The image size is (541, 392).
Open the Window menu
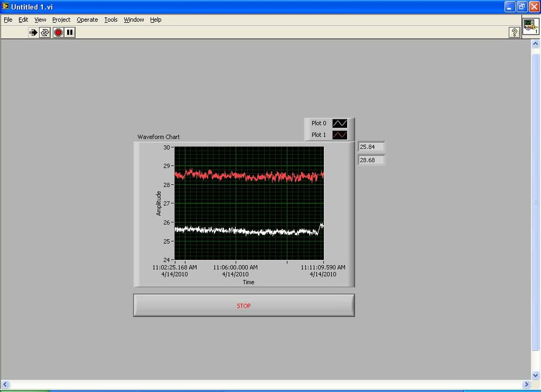[134, 19]
